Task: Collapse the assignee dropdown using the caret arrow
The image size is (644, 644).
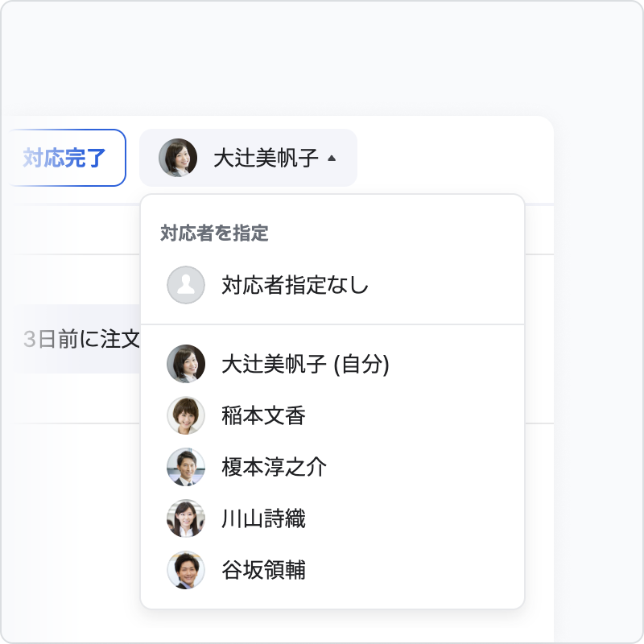Action: 332,158
